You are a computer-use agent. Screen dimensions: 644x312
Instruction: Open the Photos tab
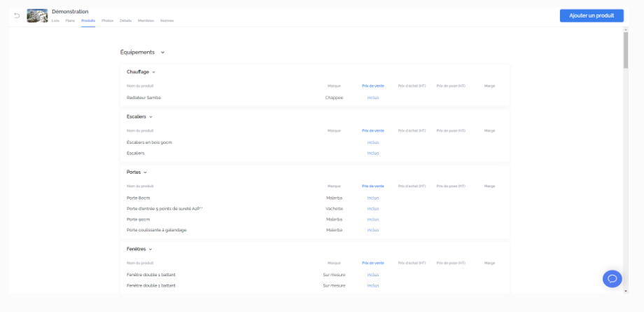[x=108, y=20]
